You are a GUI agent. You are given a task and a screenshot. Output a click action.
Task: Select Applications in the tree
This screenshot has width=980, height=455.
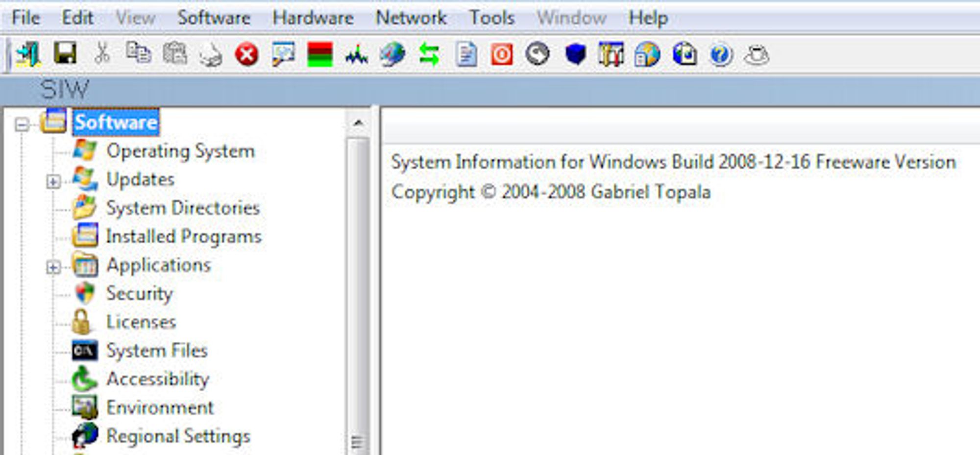pyautogui.click(x=159, y=265)
